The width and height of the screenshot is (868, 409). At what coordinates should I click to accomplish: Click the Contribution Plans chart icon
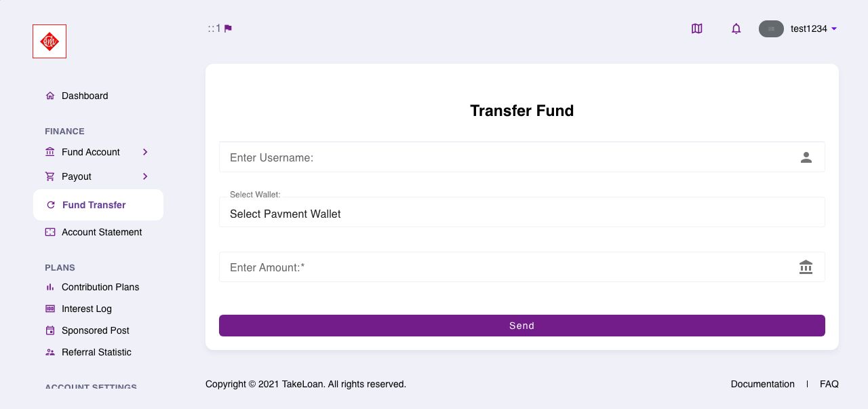click(x=50, y=287)
